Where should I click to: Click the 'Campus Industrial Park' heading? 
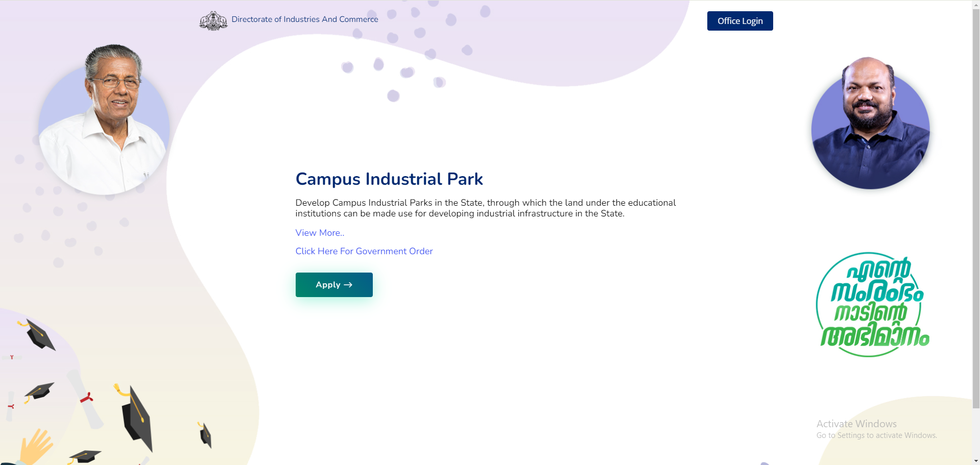click(x=389, y=179)
